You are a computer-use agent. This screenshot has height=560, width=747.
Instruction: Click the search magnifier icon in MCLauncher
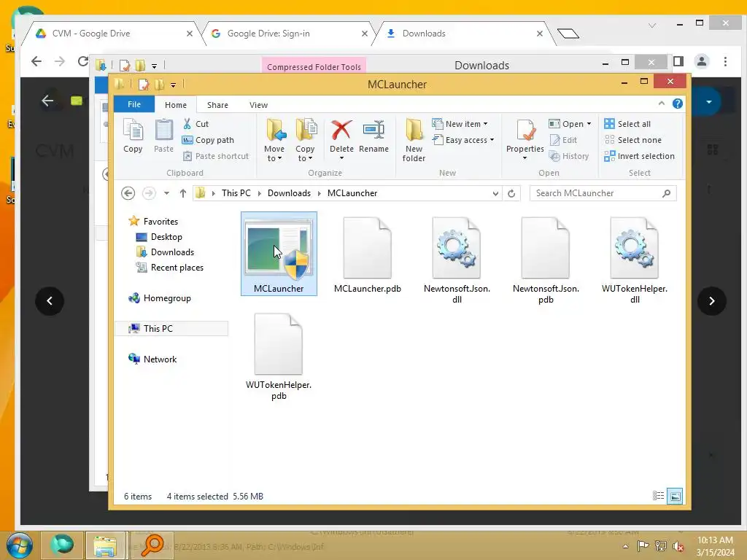tap(667, 193)
